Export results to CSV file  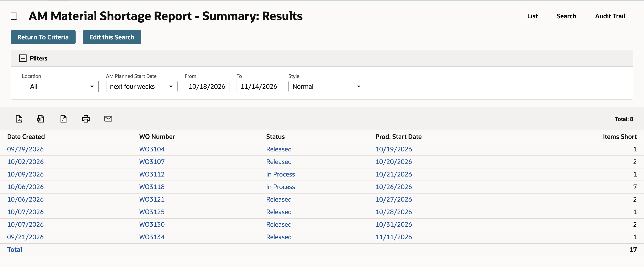(x=19, y=119)
